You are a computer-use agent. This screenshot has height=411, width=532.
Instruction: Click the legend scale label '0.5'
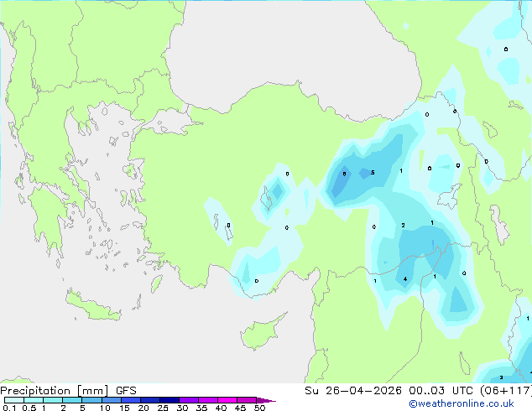coord(29,408)
